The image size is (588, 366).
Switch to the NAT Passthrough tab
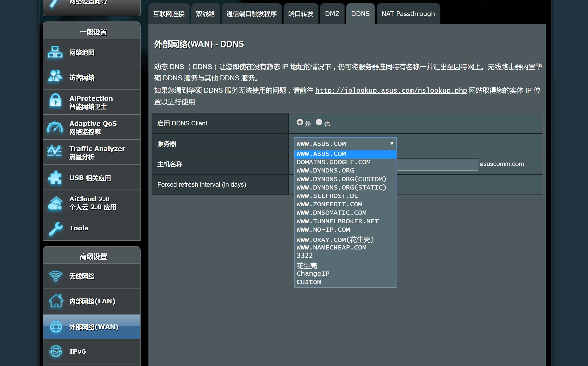(x=408, y=14)
